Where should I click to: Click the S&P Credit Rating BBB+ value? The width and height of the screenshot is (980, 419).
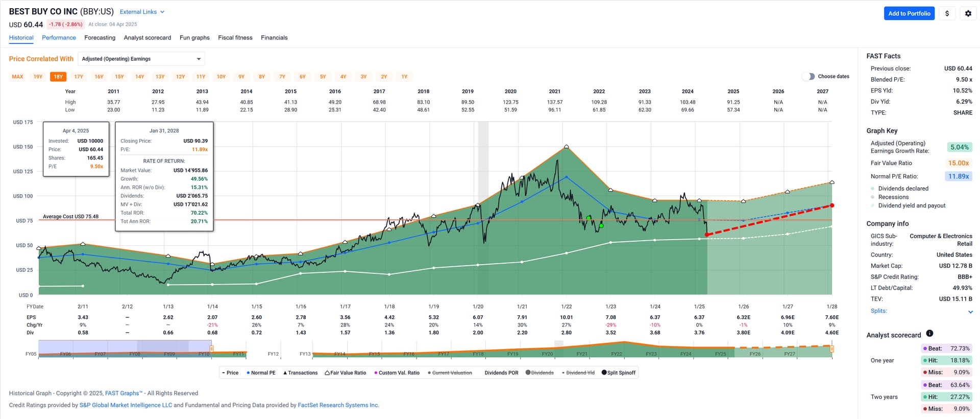click(965, 277)
